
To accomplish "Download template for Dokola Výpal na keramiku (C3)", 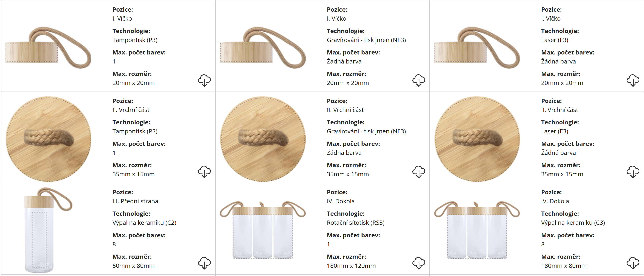I will coord(633,263).
